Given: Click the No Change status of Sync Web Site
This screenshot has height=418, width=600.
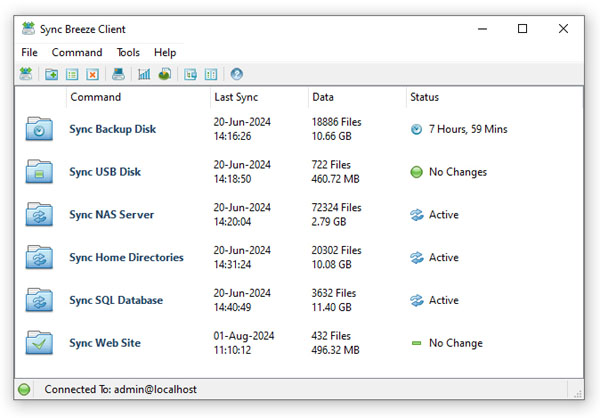Looking at the screenshot, I should coord(456,343).
